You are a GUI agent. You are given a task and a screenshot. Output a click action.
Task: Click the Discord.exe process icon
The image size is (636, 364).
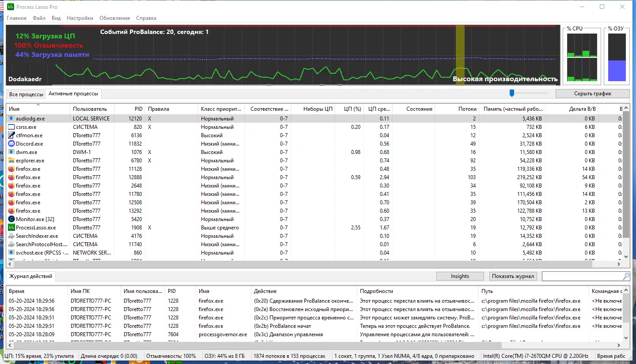(x=11, y=144)
